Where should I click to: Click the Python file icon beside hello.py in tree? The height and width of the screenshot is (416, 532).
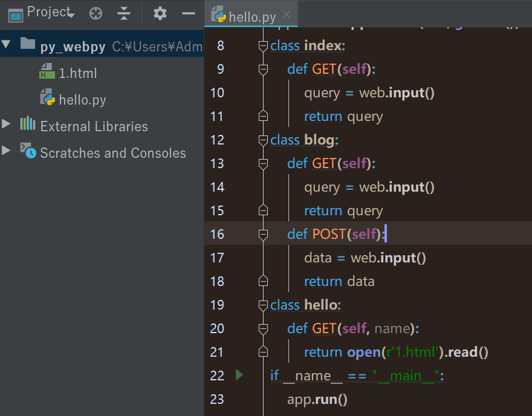tap(47, 99)
